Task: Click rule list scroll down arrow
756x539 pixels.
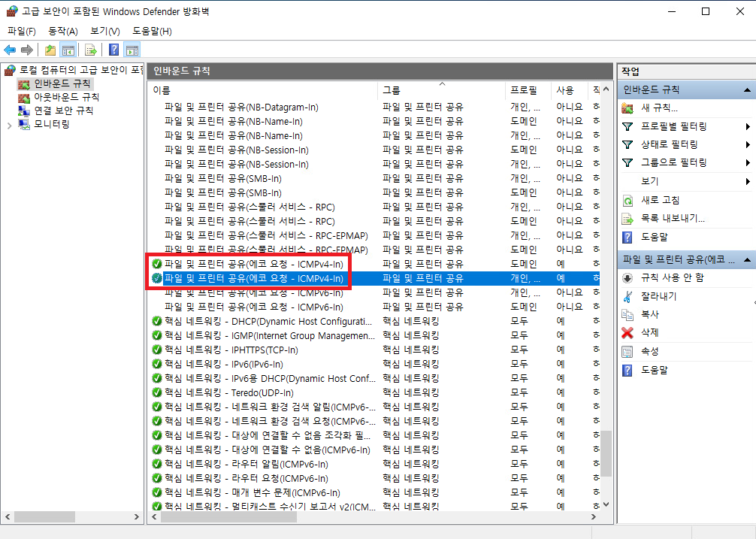Action: click(606, 504)
